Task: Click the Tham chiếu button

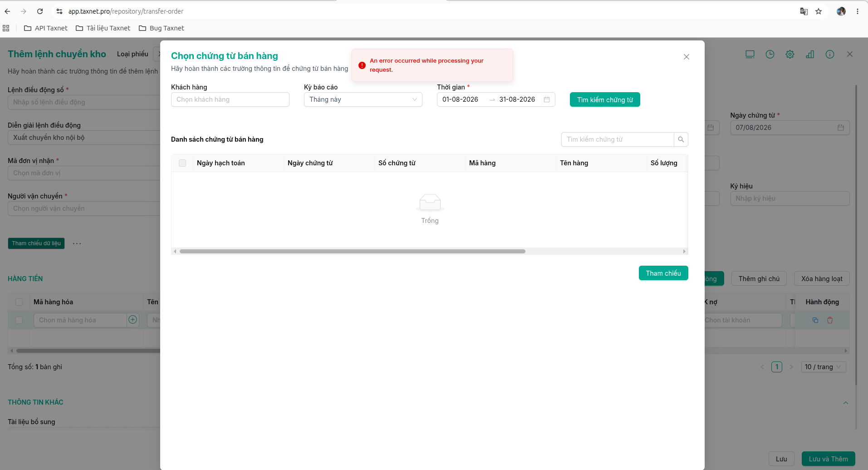Action: click(x=663, y=273)
